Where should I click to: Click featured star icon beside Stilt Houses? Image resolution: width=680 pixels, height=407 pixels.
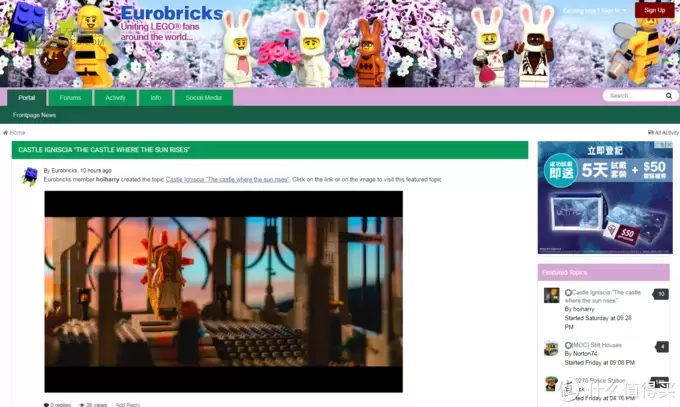(x=568, y=345)
